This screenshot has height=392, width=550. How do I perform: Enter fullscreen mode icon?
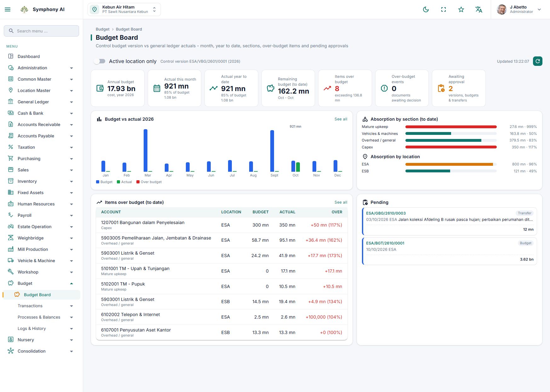click(x=444, y=9)
